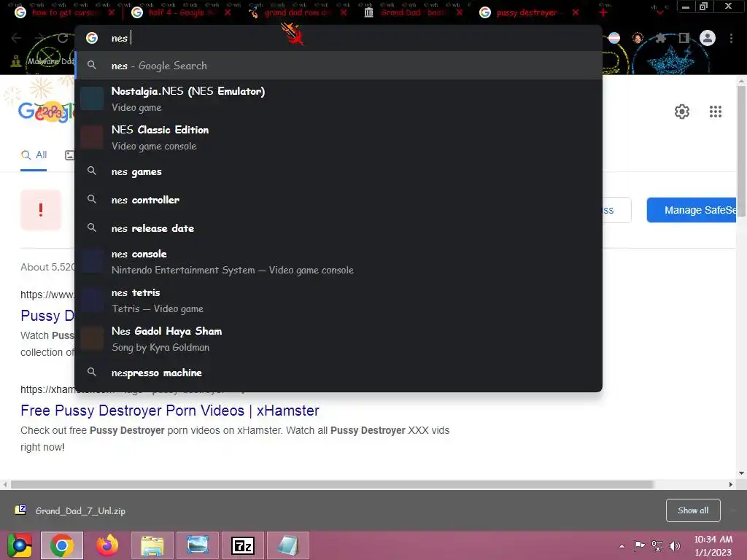Click Show all downloads button
This screenshot has width=747, height=560.
coord(693,510)
